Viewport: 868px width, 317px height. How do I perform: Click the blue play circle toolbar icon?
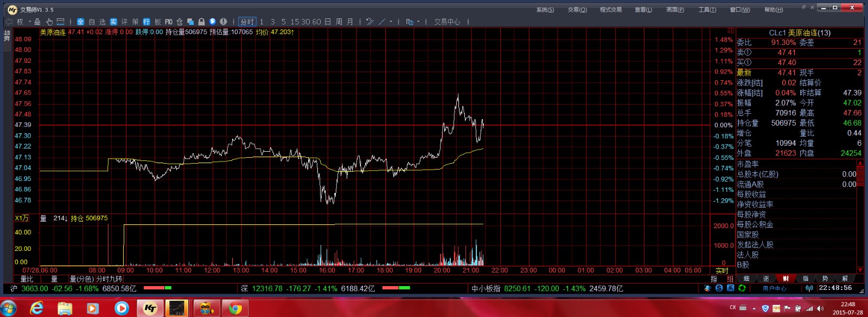(x=213, y=22)
